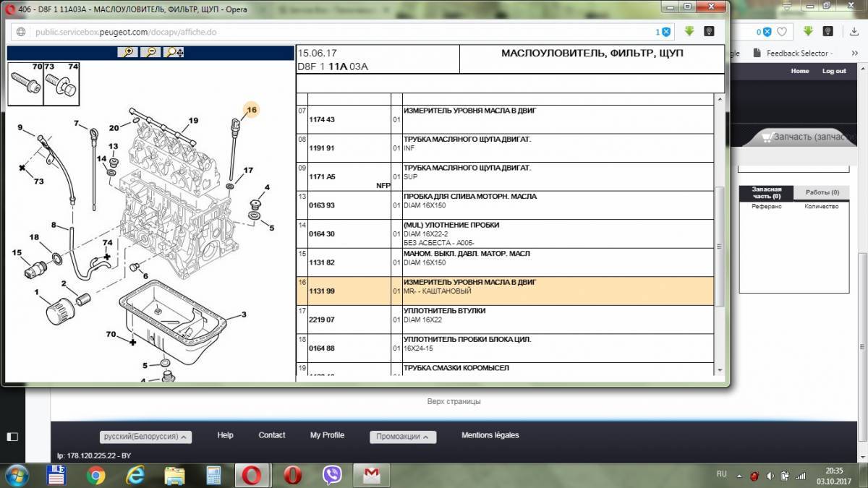Image resolution: width=868 pixels, height=488 pixels.
Task: Expand the русский(Белоруссия) language dropdown
Action: (146, 437)
